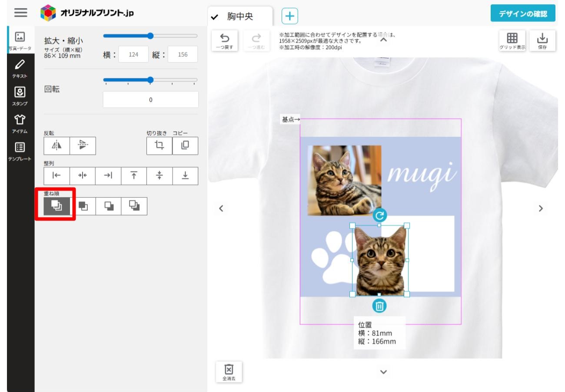Viewport: 565px width, 392px height.
Task: Toggle grid display (グリッド表示)
Action: 513,40
